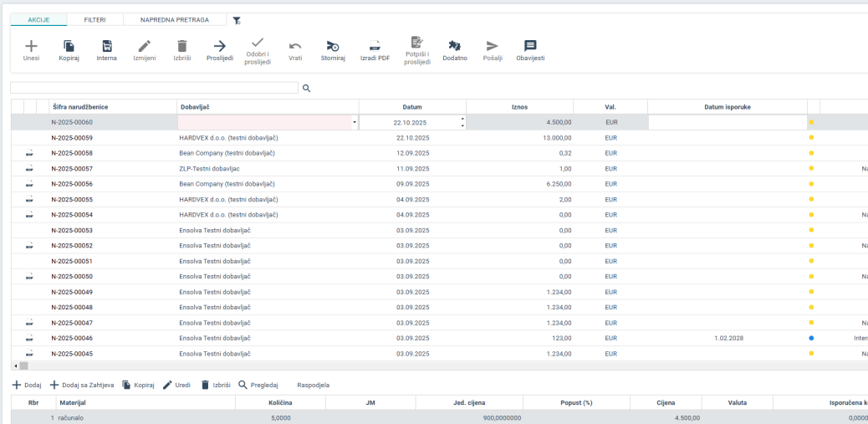
Task: Sort by Šifra narudžbenice column header
Action: click(x=80, y=107)
